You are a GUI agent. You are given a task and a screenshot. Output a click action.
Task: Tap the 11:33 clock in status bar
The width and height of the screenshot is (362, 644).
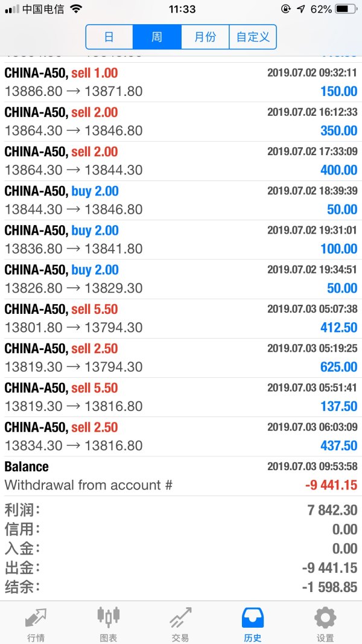(x=182, y=9)
